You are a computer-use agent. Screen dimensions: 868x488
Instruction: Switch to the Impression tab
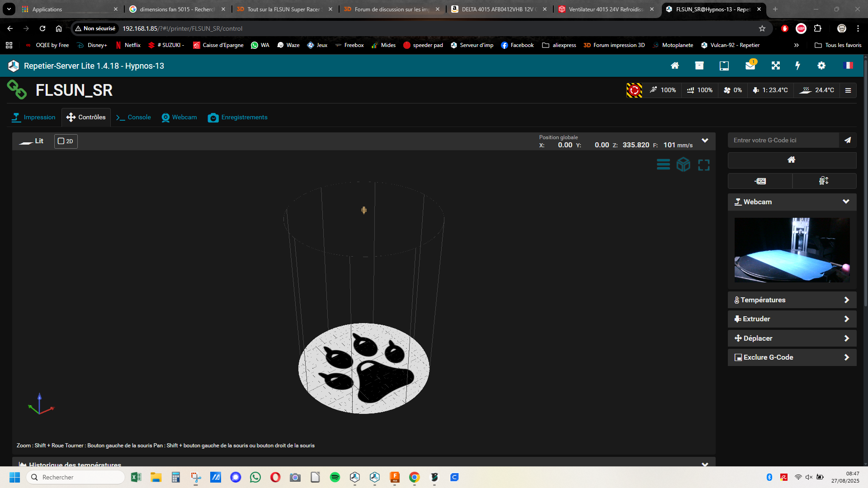point(34,117)
